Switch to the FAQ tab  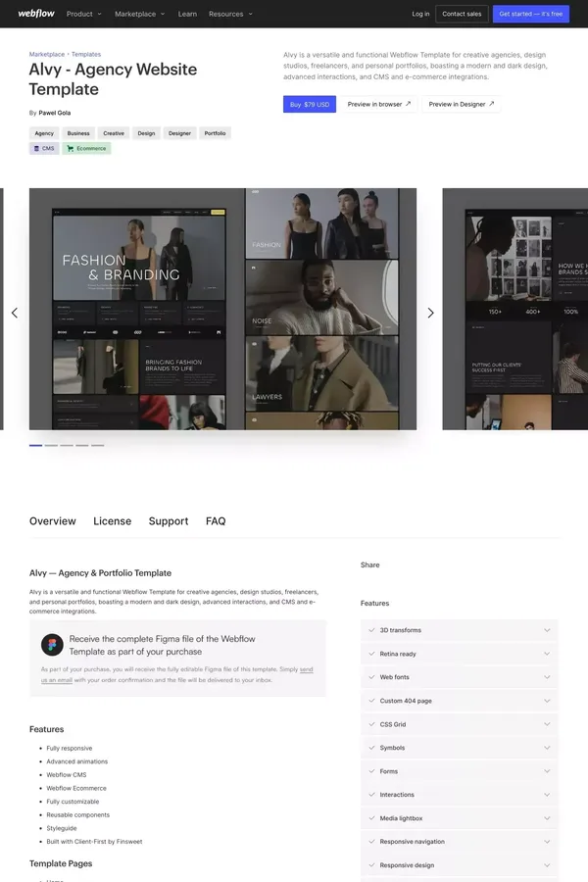[x=216, y=521]
